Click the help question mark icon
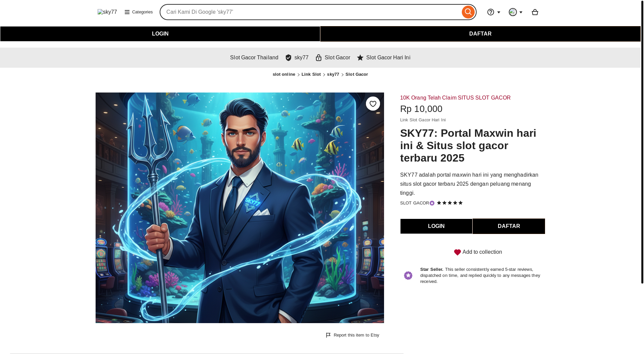Screen dimensions: 644x362 click(491, 12)
